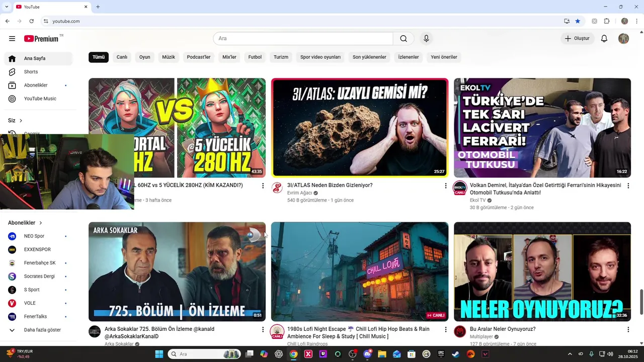This screenshot has height=362, width=644.
Task: Open the FenerTalks channel subscription
Action: pyautogui.click(x=38, y=317)
